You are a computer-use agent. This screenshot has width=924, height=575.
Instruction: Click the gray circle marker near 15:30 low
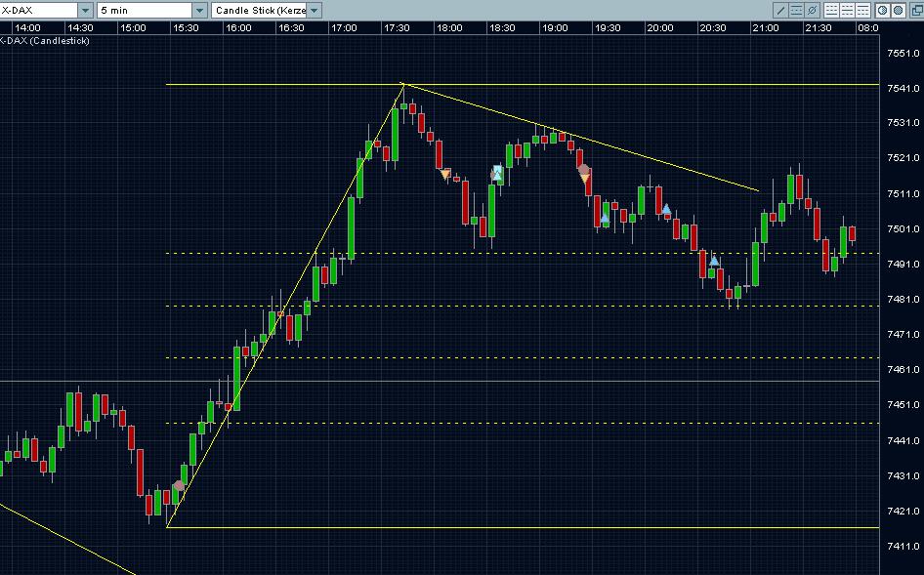point(179,485)
